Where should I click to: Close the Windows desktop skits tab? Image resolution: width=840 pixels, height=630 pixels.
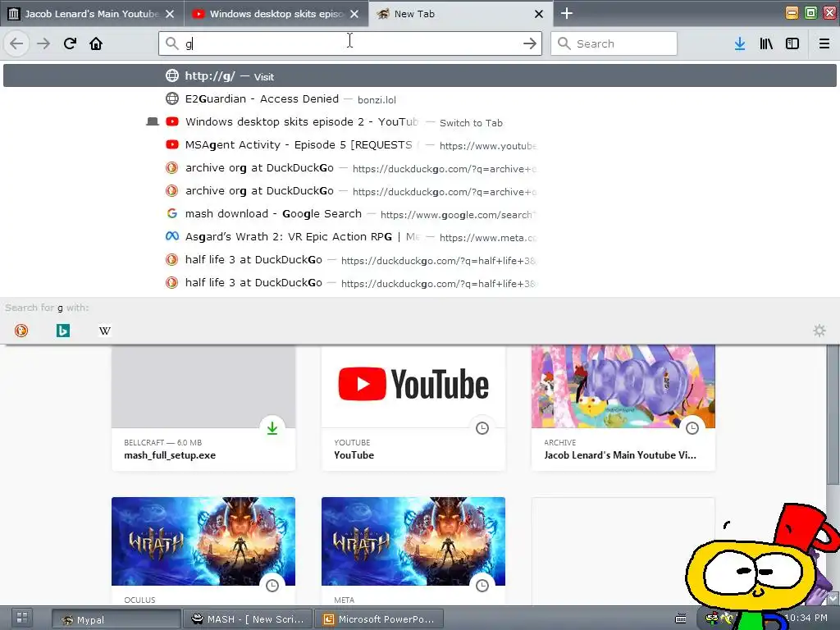(x=354, y=14)
